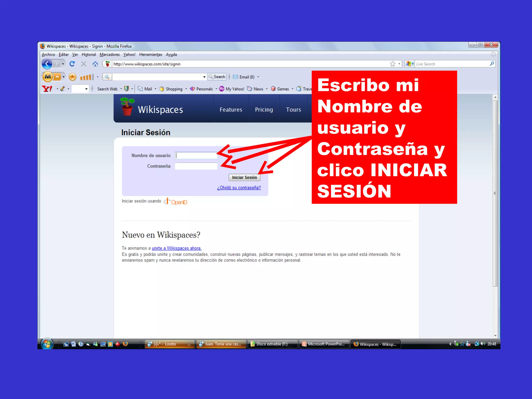Viewport: 532px width, 399px height.
Task: Open the back/forward history dropdown arrow
Action: click(63, 64)
